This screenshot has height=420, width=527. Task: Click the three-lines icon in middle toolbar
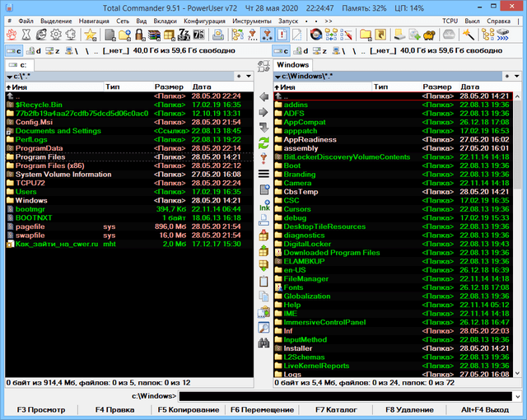click(x=263, y=174)
